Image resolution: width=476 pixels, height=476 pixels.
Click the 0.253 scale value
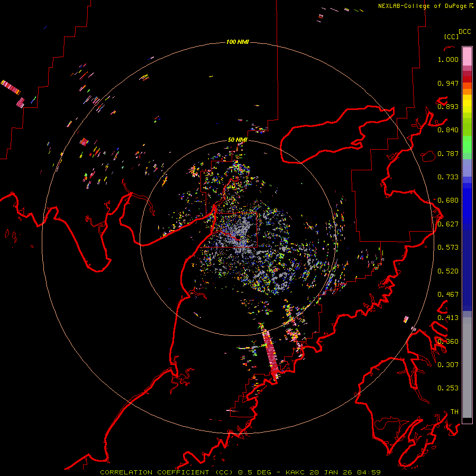click(448, 388)
